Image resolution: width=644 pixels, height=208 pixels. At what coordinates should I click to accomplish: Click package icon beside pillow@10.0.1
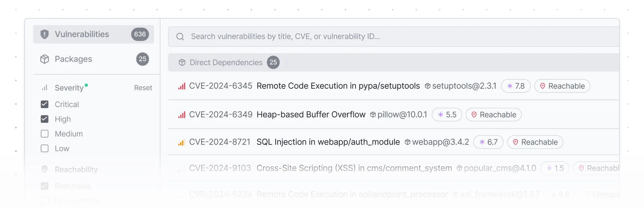[373, 115]
